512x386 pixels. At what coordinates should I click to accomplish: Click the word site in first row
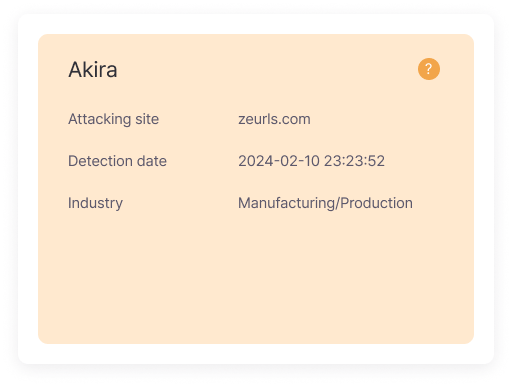pyautogui.click(x=147, y=119)
